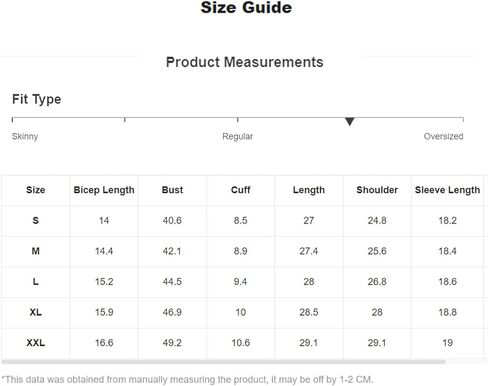488x386 pixels.
Task: Select the Length column header
Action: click(x=309, y=190)
